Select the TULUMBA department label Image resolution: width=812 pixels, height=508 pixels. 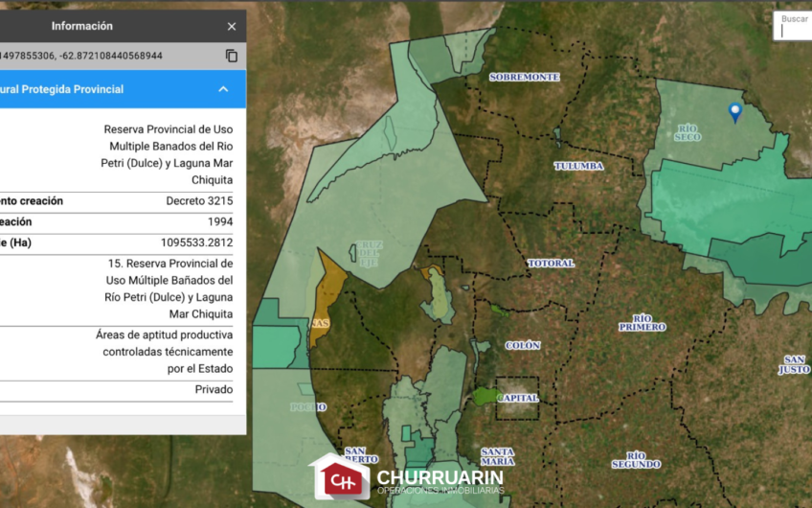tap(578, 166)
